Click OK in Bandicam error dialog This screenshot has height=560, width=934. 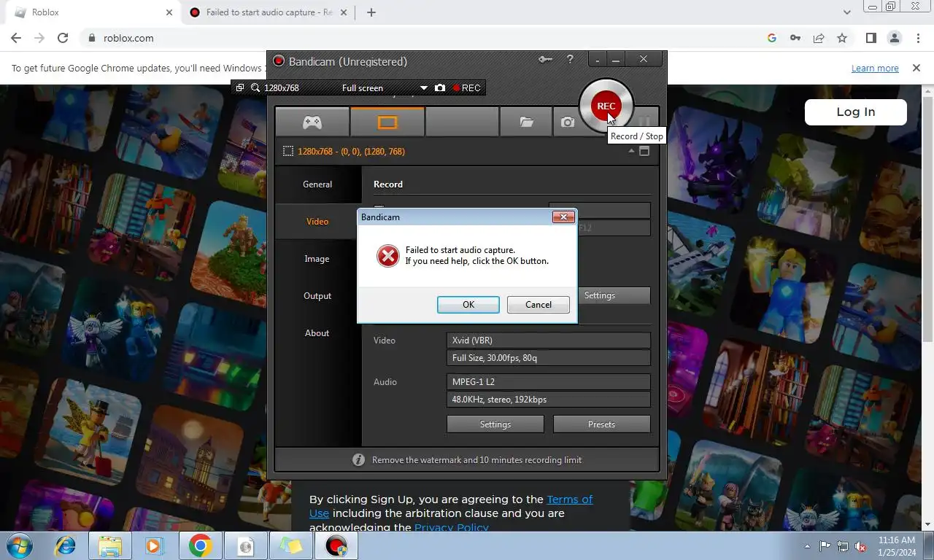pos(468,305)
